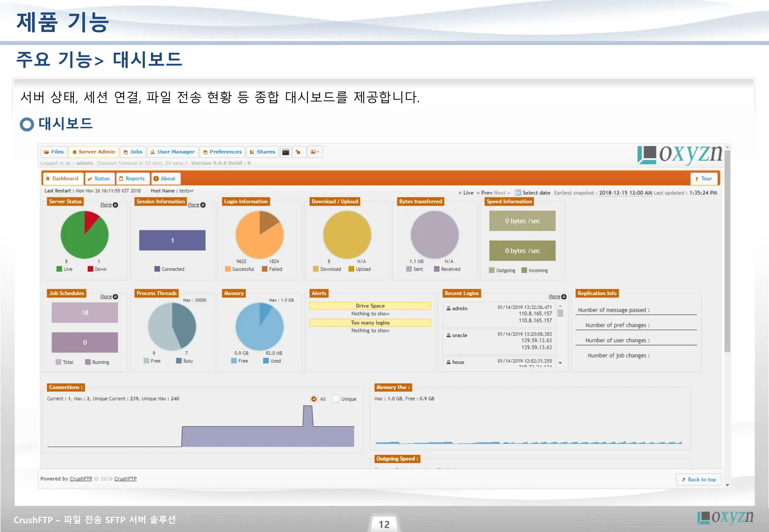Click magnifier icon beside Server Status More
769x532 pixels.
pyautogui.click(x=116, y=205)
